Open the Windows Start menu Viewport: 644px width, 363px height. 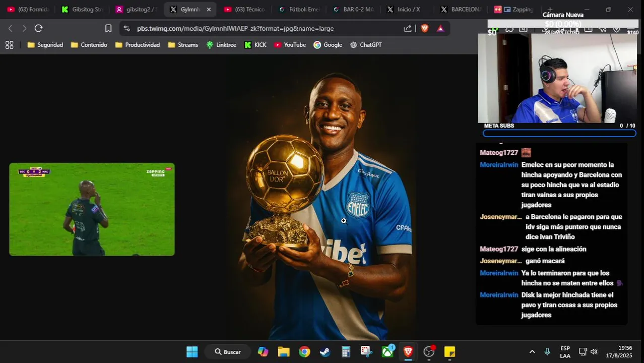coord(192,352)
